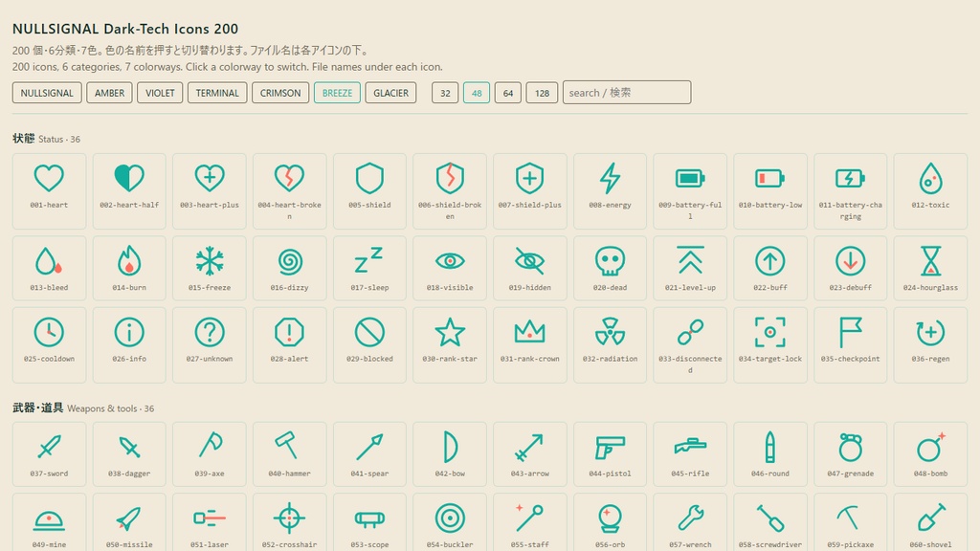Viewport: 980px width, 551px height.
Task: Activate the TERMINAL colorway
Action: tap(217, 93)
